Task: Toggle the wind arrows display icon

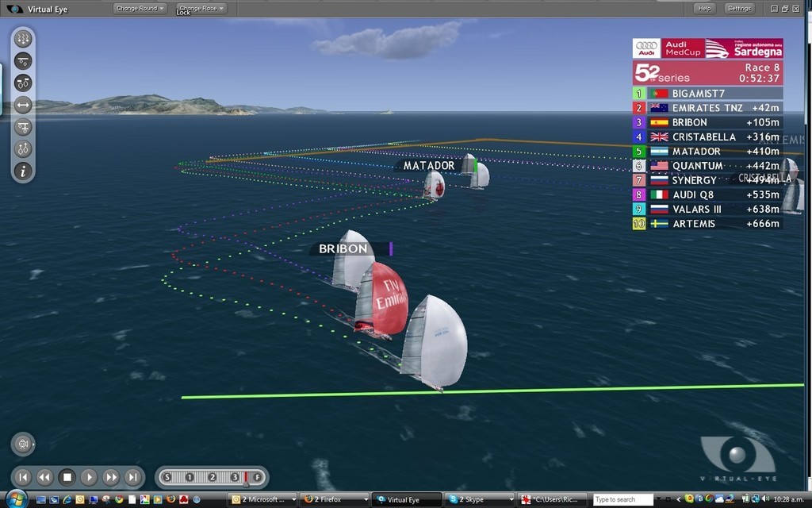Action: (23, 39)
